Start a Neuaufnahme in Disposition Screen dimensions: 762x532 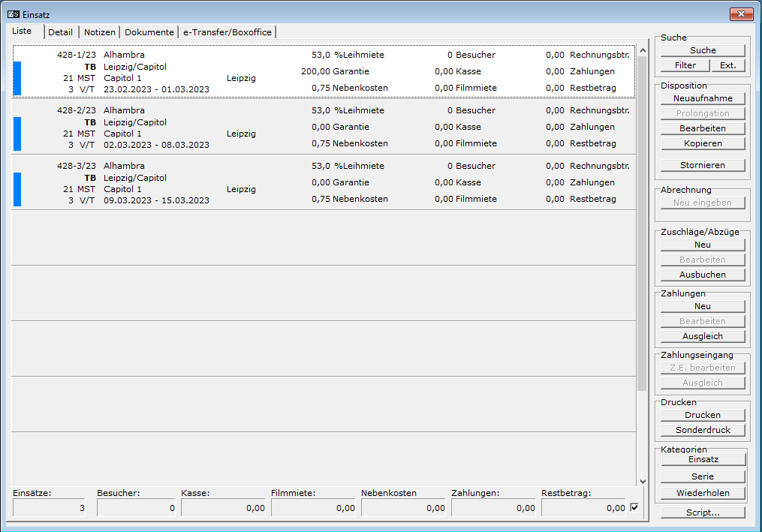(703, 98)
